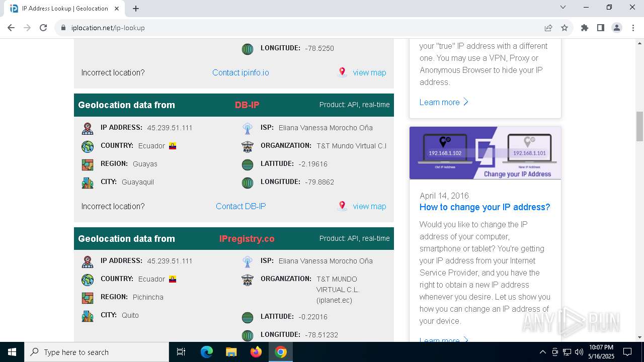Select the Pichincha region value
Viewport: 644px width, 362px height.
click(x=148, y=297)
